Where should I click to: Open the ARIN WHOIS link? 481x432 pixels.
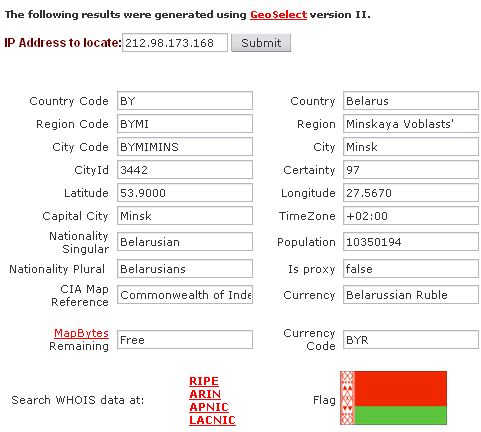click(205, 394)
